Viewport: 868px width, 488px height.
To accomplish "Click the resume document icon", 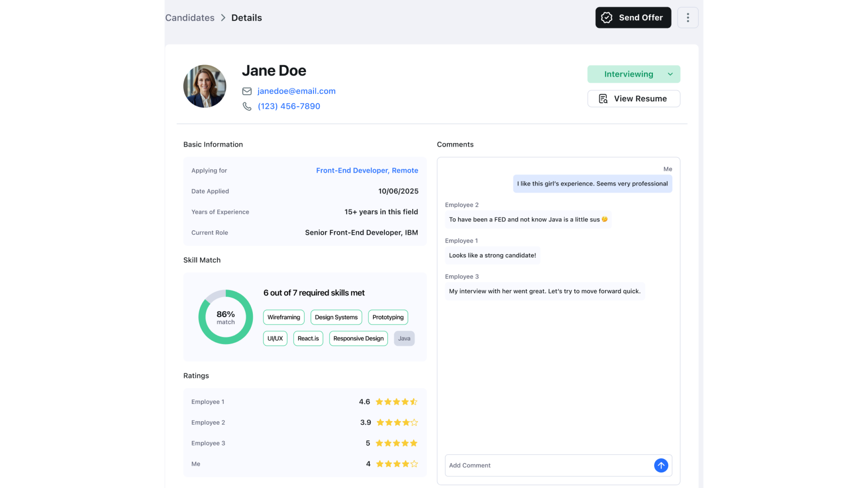I will pos(603,99).
